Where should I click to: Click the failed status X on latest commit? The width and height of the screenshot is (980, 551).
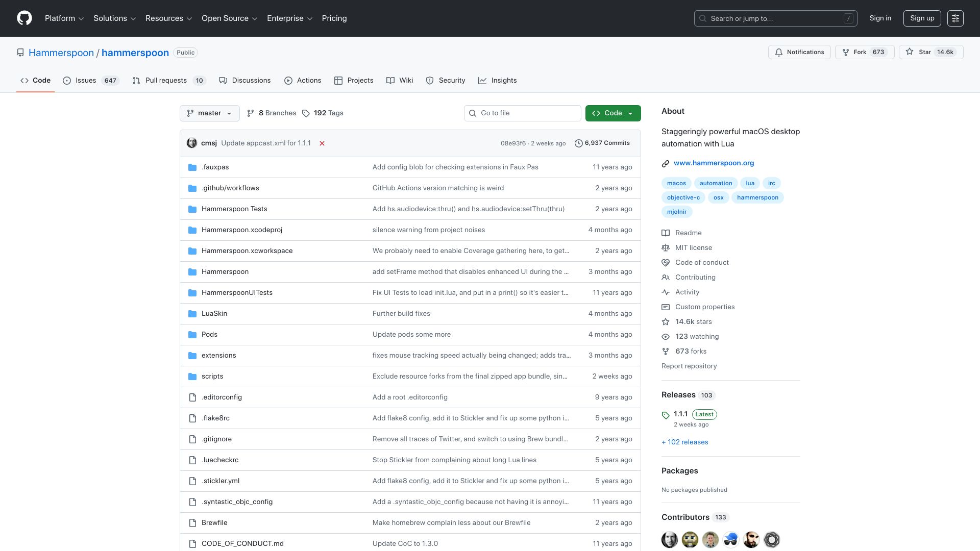(322, 143)
